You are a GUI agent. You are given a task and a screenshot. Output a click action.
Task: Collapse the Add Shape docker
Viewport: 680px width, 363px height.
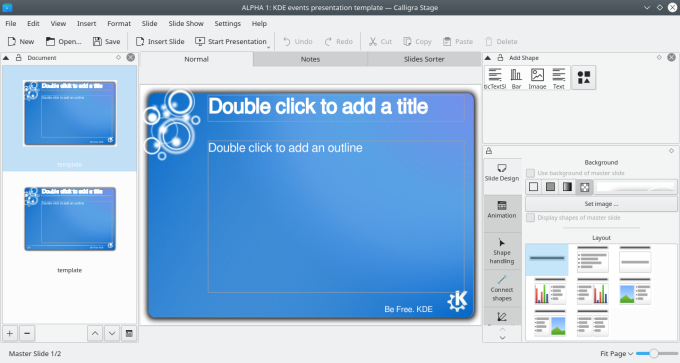point(488,58)
